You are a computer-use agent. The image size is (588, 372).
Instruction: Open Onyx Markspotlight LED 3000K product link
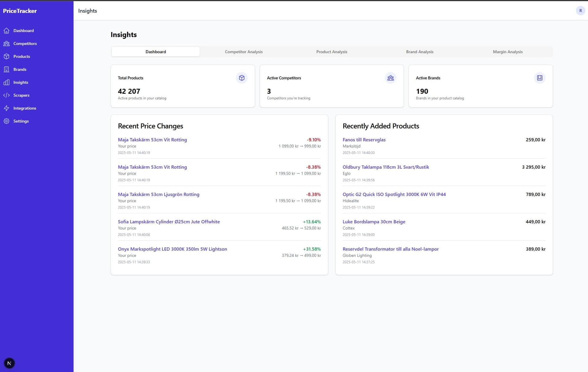172,249
